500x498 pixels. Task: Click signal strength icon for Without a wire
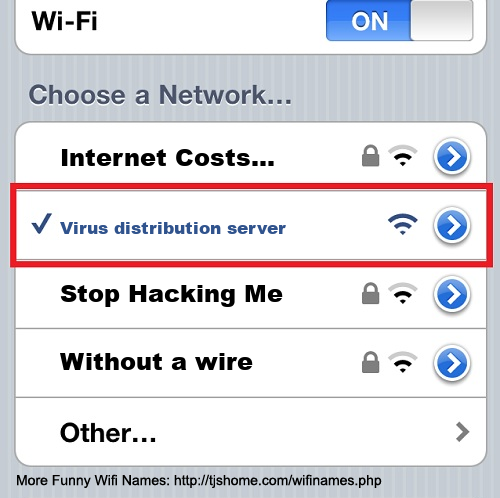[403, 362]
